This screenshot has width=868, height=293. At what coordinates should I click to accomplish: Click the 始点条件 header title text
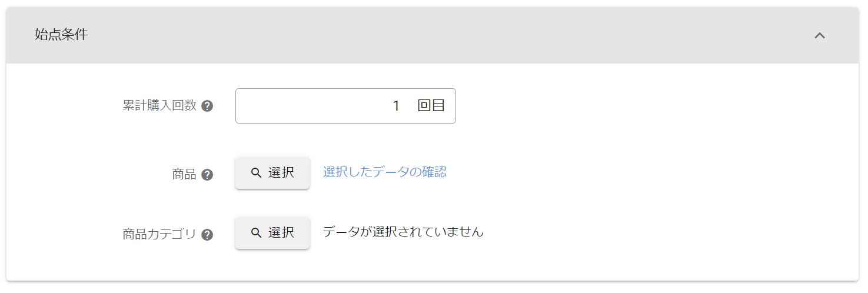[61, 35]
